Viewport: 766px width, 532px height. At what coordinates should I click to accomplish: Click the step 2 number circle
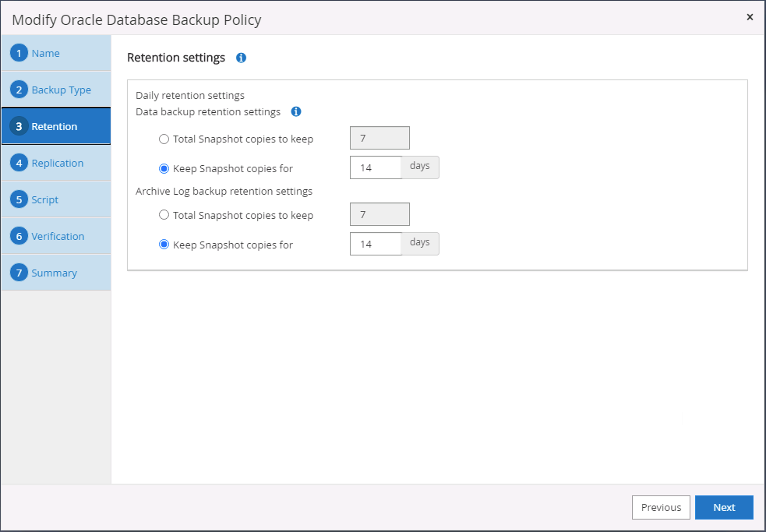point(20,90)
